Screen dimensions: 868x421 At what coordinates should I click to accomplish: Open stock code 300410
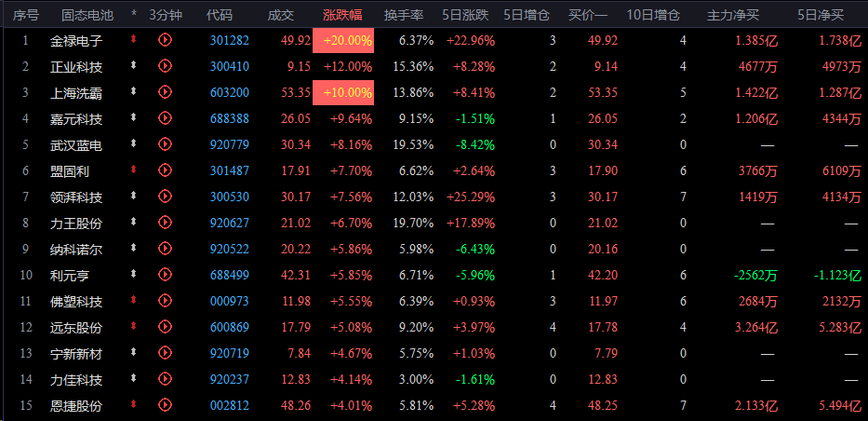click(230, 66)
